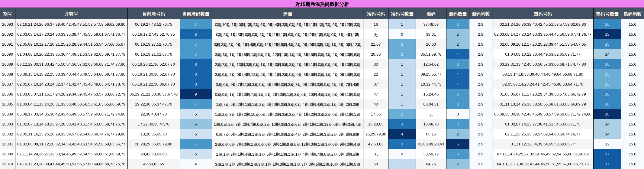Select period number 26091
644x169 pixels.
coord(8,44)
